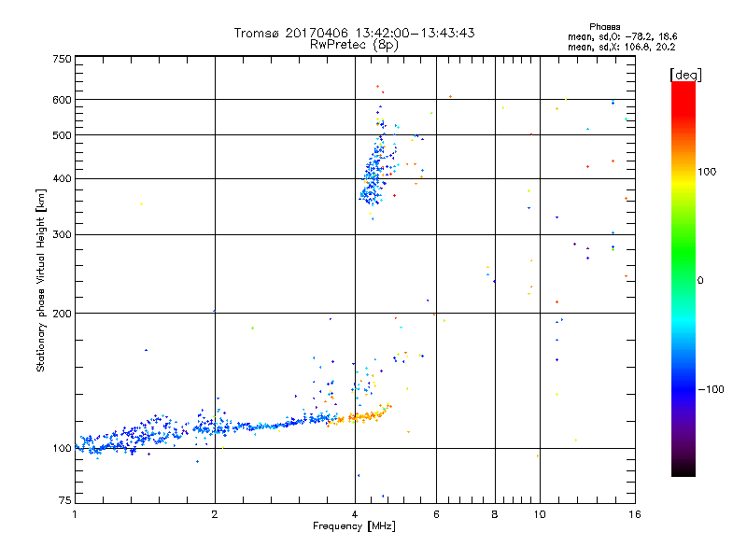
Task: Click the 'Phases' header text
Action: click(604, 27)
